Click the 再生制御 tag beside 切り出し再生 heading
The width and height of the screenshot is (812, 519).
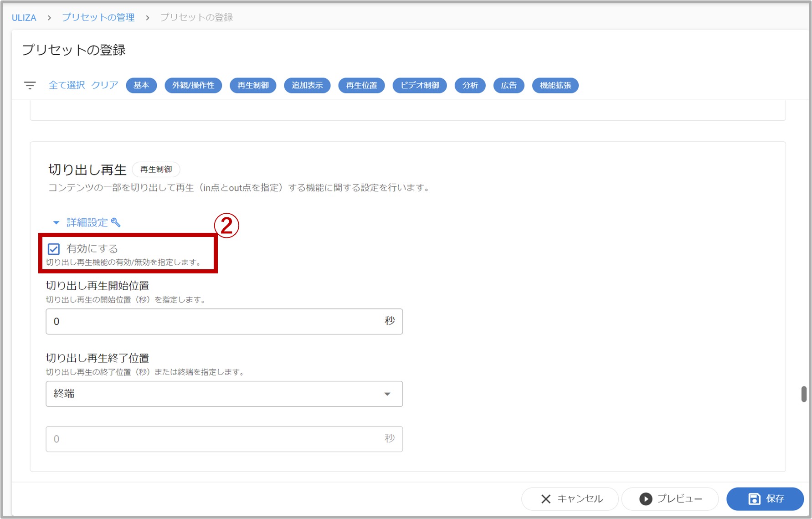tap(156, 170)
